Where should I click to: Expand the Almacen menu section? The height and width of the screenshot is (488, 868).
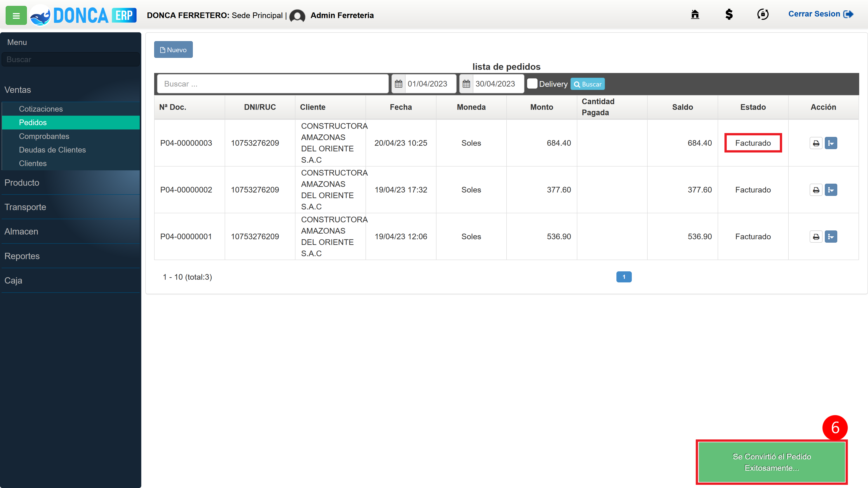[71, 232]
